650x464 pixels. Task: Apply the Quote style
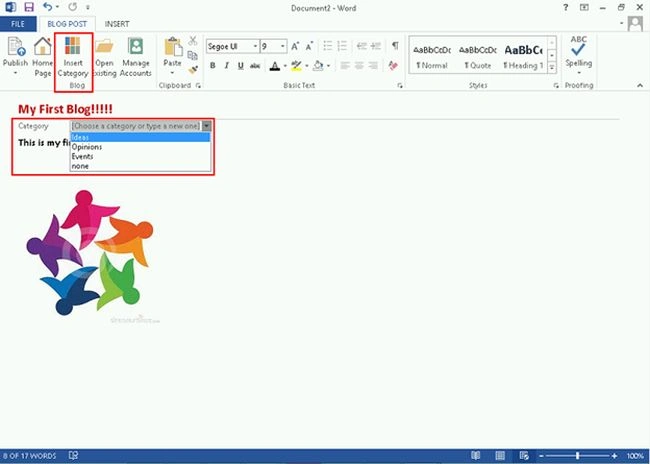tap(478, 56)
